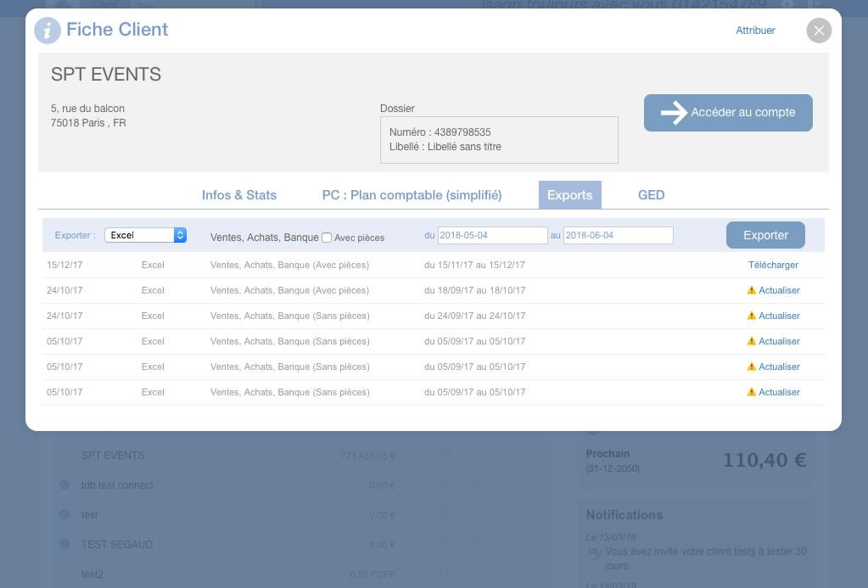This screenshot has height=588, width=868.
Task: Switch to PC : Plan comptable tab
Action: point(412,195)
